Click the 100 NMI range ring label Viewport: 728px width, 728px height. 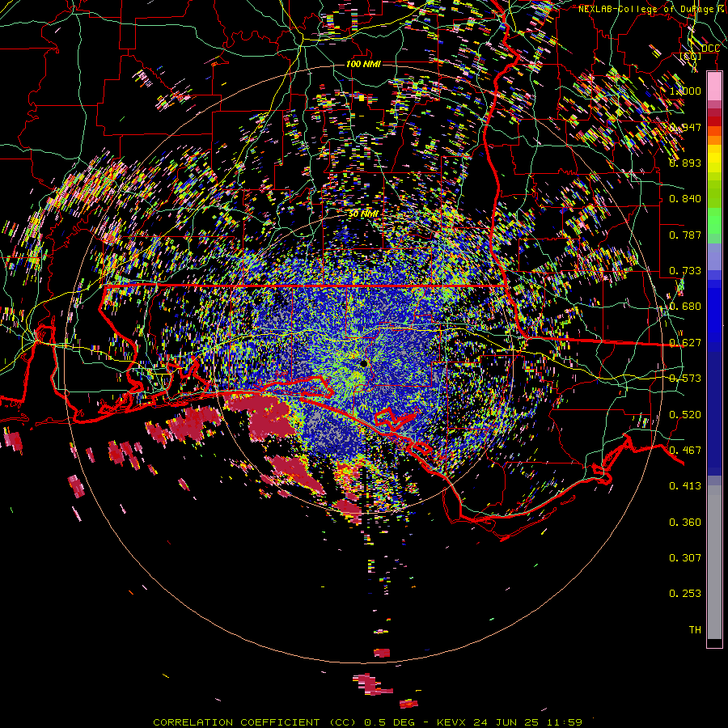coord(363,64)
